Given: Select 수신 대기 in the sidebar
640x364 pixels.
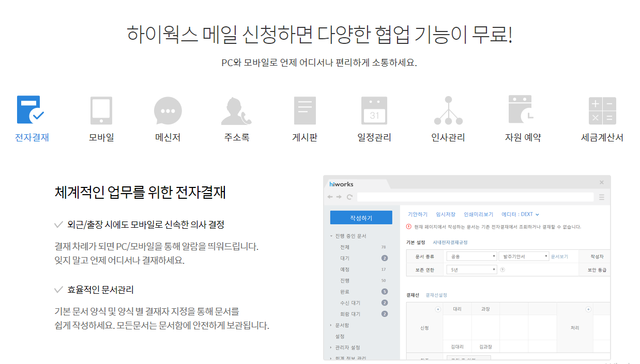Looking at the screenshot, I should 350,303.
